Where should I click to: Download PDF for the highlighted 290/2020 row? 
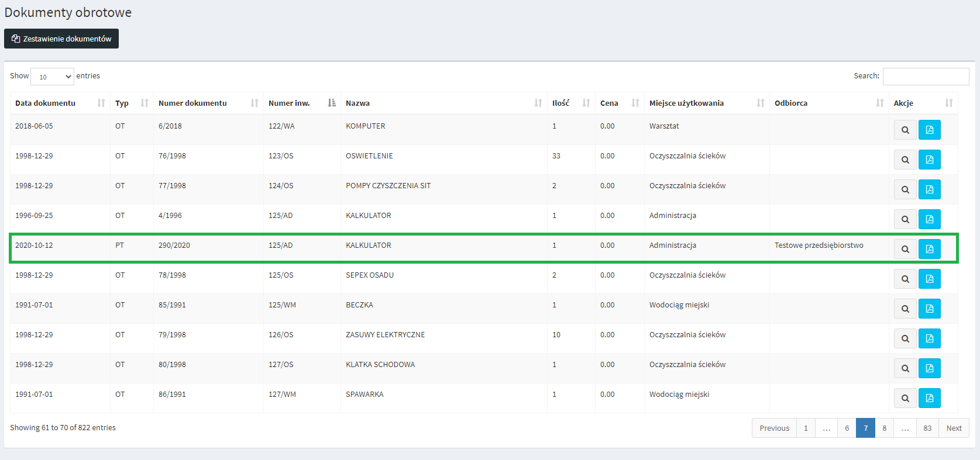click(929, 249)
